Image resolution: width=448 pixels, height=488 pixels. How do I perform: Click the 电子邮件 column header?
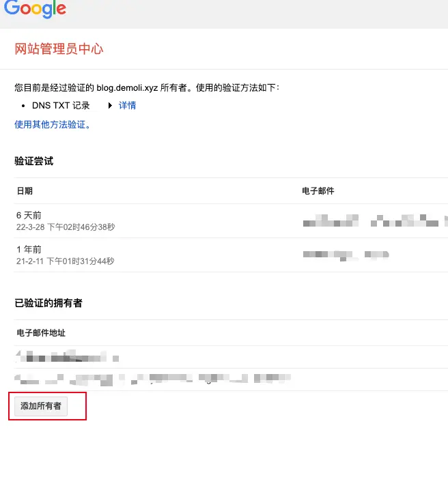tap(318, 191)
